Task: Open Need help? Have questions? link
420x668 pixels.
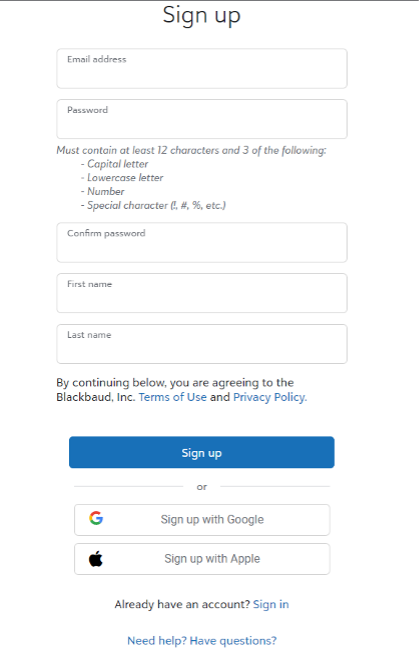Action: pos(202,640)
